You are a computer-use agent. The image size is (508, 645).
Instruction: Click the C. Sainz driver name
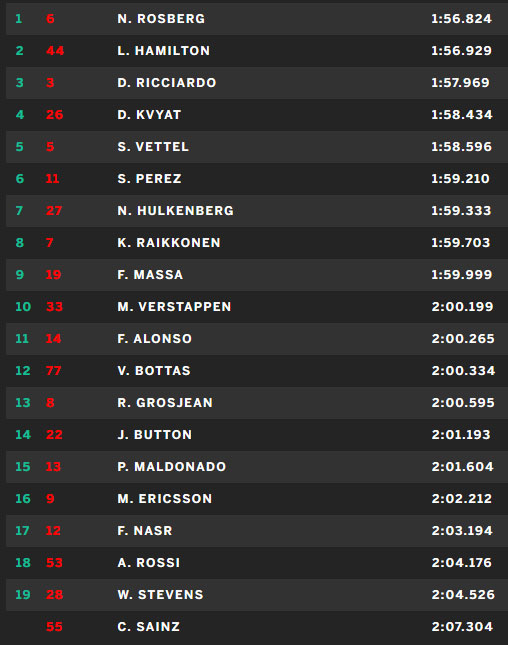point(148,627)
